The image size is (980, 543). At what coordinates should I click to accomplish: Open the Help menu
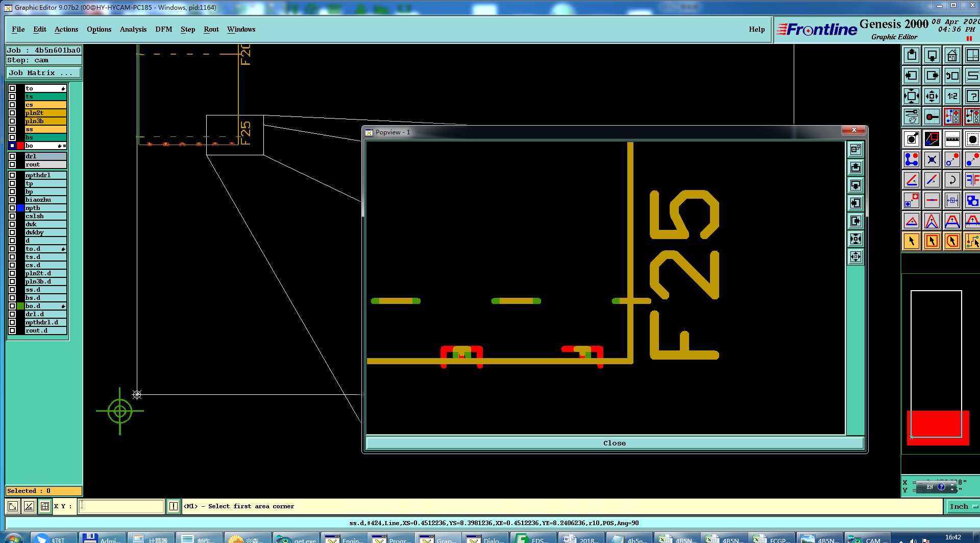[x=757, y=29]
